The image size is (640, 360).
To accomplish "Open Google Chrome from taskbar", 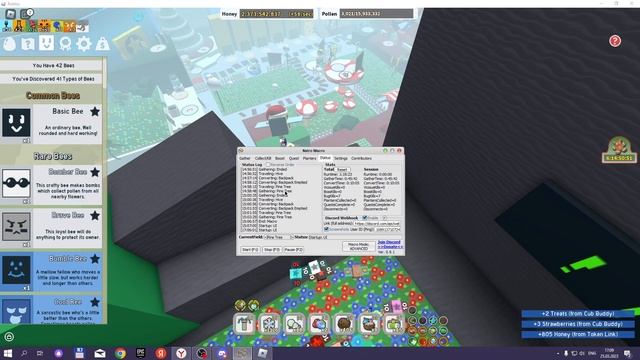I will pos(120,353).
